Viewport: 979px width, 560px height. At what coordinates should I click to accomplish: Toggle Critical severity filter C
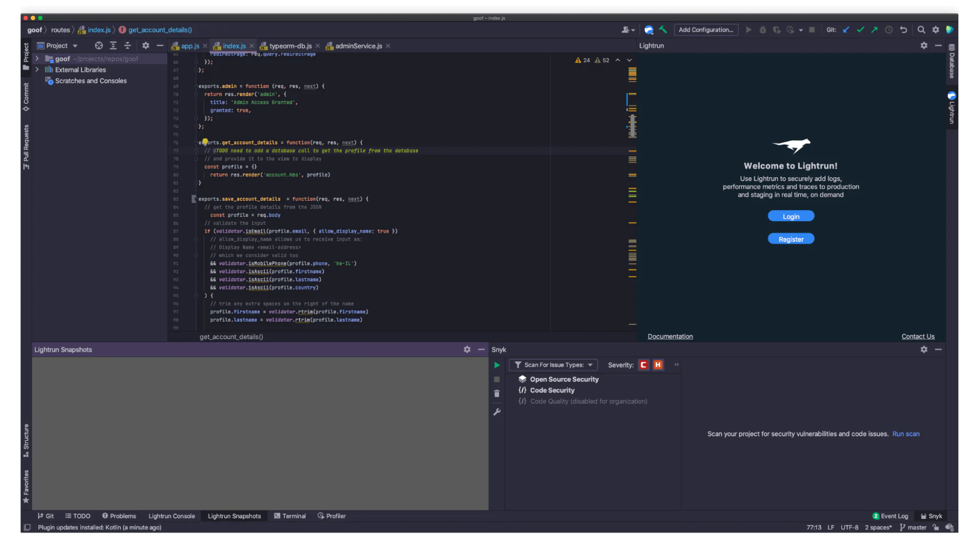(x=644, y=365)
